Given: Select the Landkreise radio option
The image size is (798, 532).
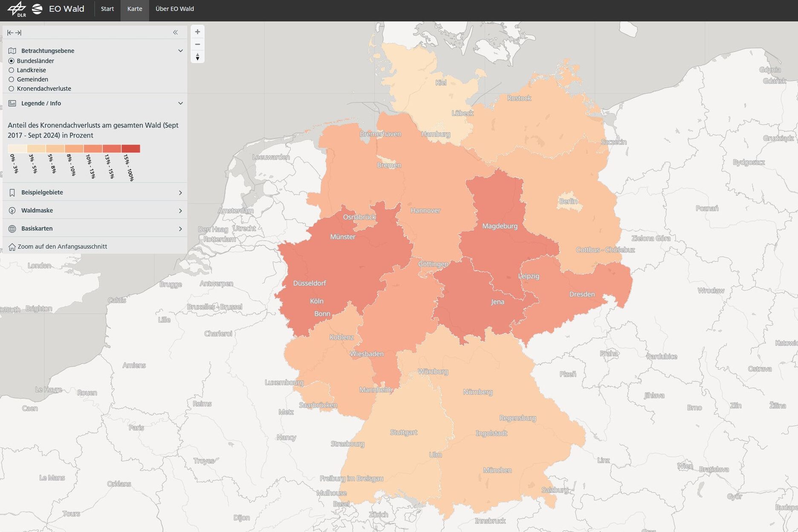Looking at the screenshot, I should tap(12, 70).
